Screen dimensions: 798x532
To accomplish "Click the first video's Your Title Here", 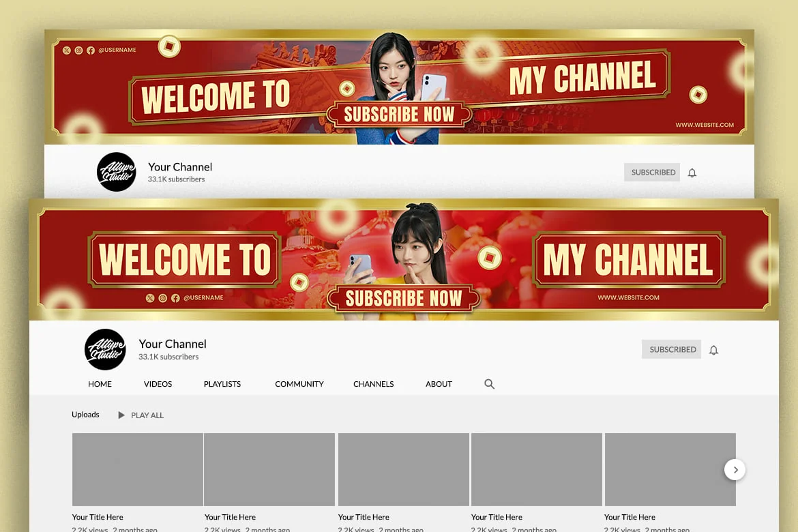I will tap(98, 517).
